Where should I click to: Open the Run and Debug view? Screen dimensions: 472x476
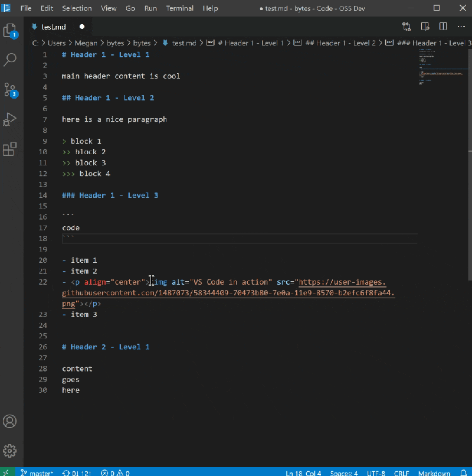(9, 119)
